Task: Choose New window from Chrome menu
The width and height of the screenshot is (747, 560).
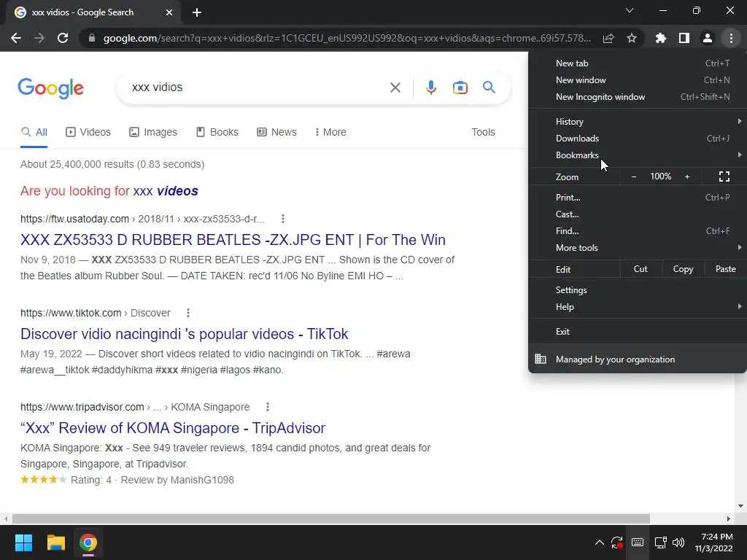Action: [x=638, y=80]
